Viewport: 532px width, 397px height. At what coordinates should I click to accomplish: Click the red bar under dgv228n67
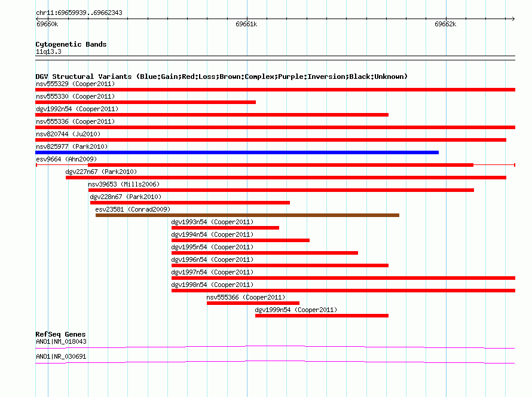[190, 203]
